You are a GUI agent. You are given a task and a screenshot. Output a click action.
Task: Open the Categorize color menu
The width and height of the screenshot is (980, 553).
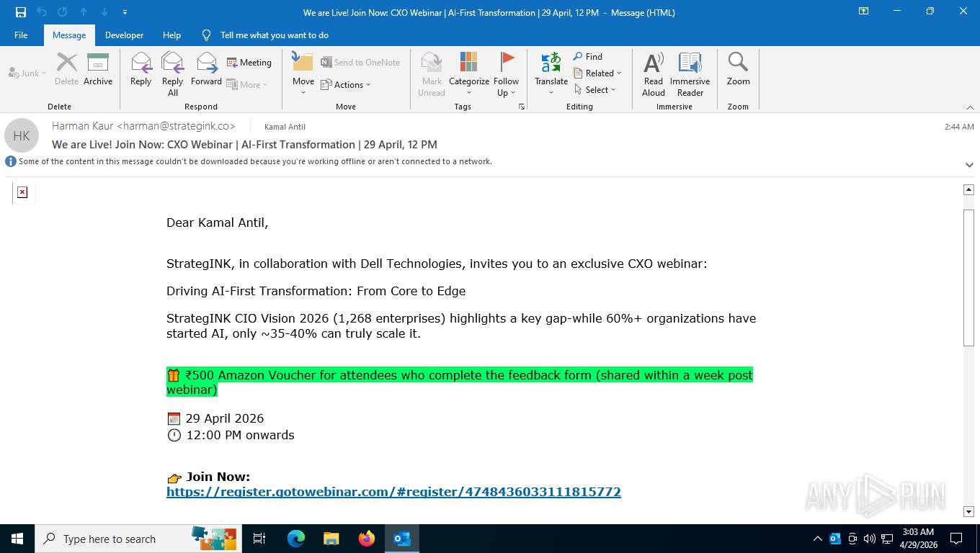coord(469,73)
